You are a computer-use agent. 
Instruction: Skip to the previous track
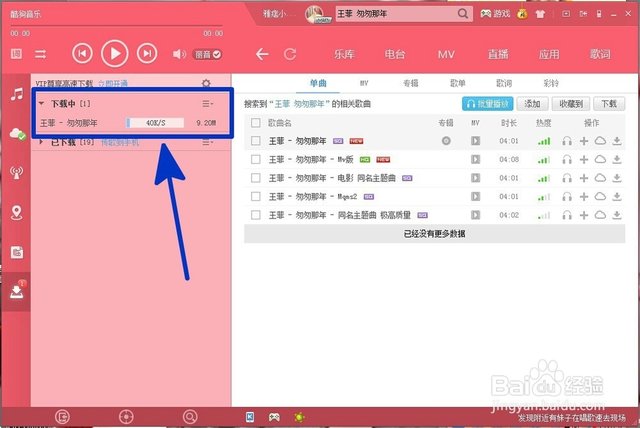pos(82,53)
